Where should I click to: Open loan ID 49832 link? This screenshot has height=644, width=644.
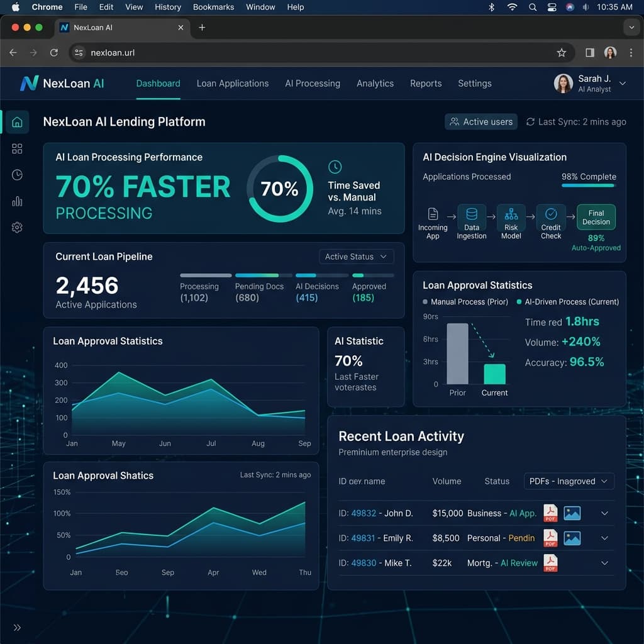coord(364,513)
